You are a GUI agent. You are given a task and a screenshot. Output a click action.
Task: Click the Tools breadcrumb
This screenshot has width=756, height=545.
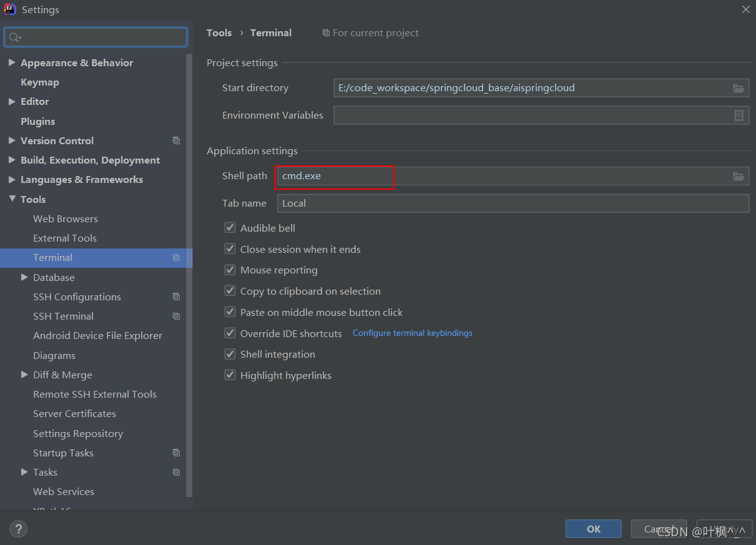[x=219, y=33]
